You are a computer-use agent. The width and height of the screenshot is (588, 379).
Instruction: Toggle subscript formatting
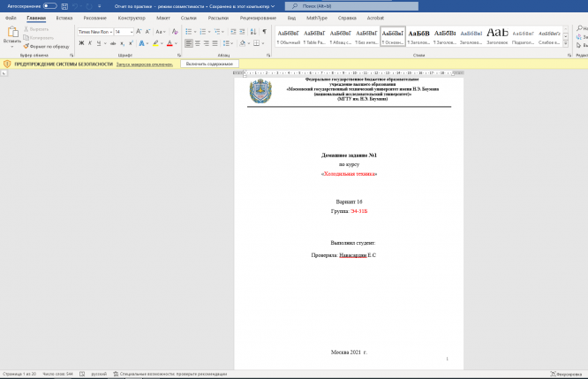pyautogui.click(x=122, y=43)
